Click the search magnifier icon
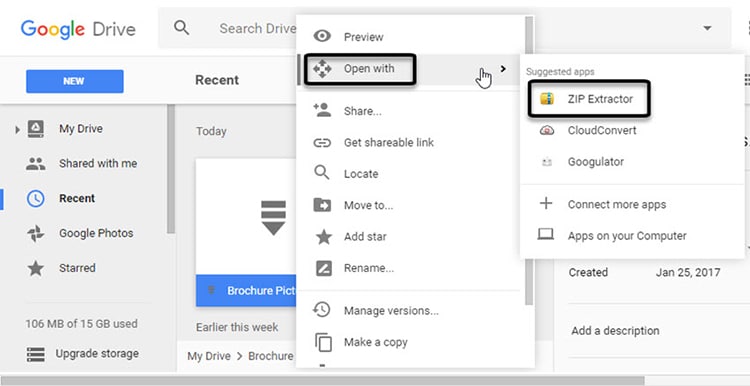 [181, 27]
